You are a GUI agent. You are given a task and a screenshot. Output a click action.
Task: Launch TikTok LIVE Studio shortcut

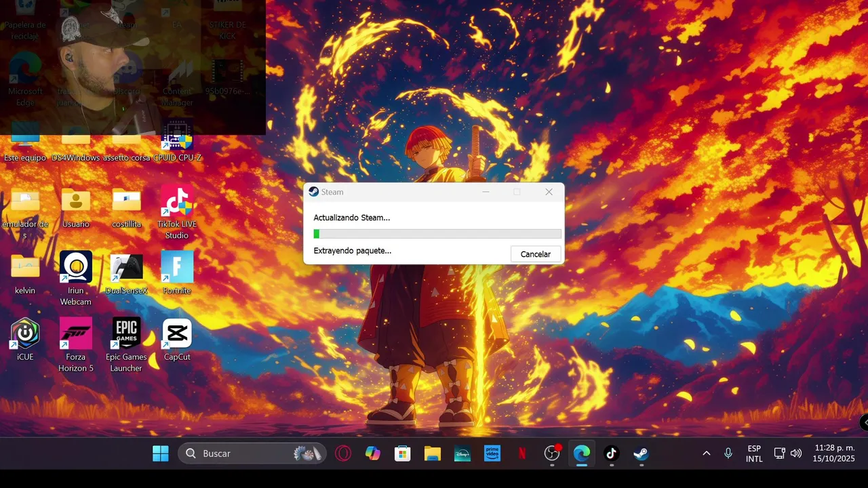[177, 213]
